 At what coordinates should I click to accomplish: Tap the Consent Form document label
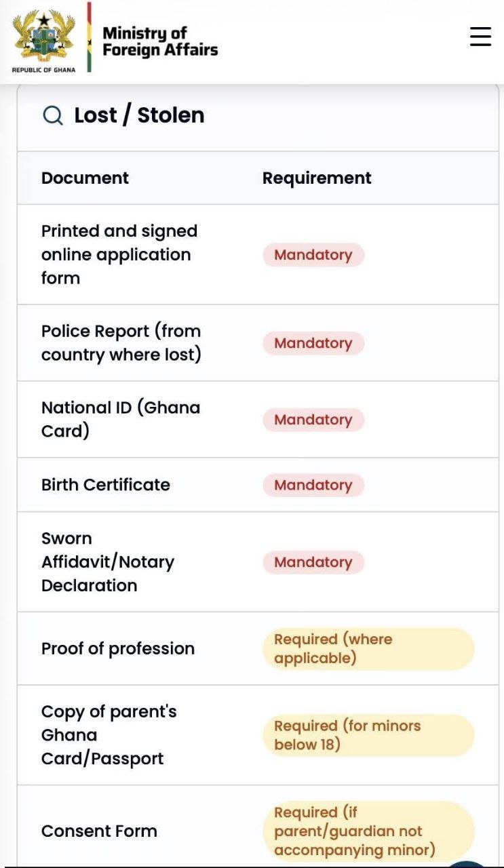pos(99,831)
